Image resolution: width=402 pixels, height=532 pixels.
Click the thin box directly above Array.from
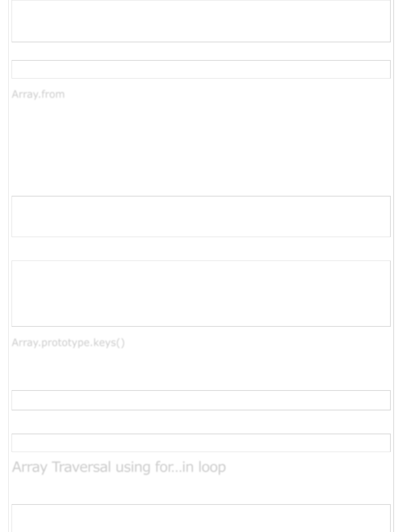click(201, 69)
